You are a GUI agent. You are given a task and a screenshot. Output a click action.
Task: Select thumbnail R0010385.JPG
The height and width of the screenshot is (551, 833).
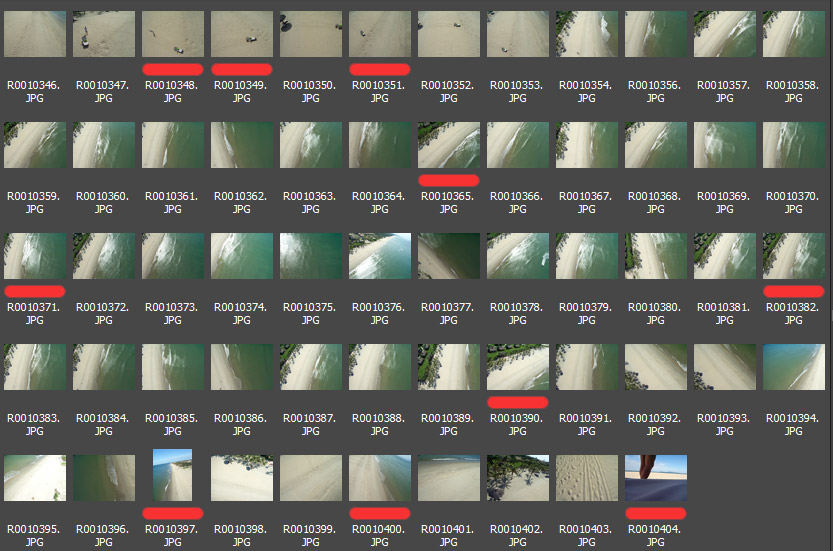point(173,367)
